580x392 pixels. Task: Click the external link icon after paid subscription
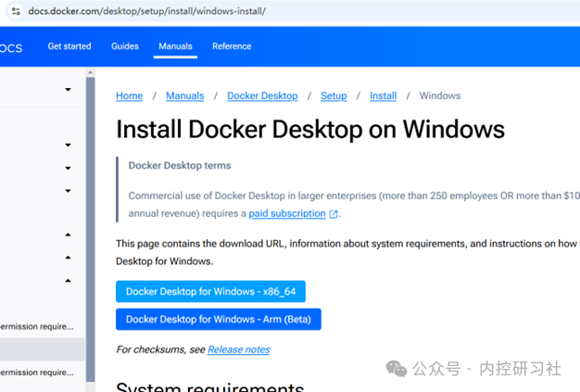(334, 214)
